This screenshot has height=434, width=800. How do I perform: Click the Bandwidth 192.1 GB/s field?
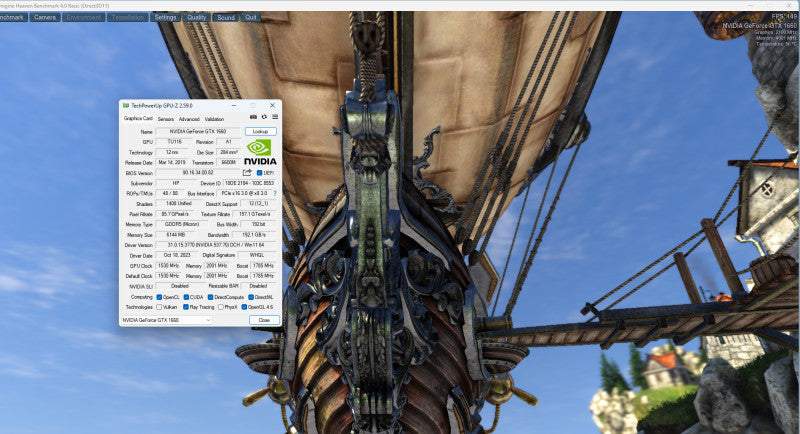tap(254, 235)
